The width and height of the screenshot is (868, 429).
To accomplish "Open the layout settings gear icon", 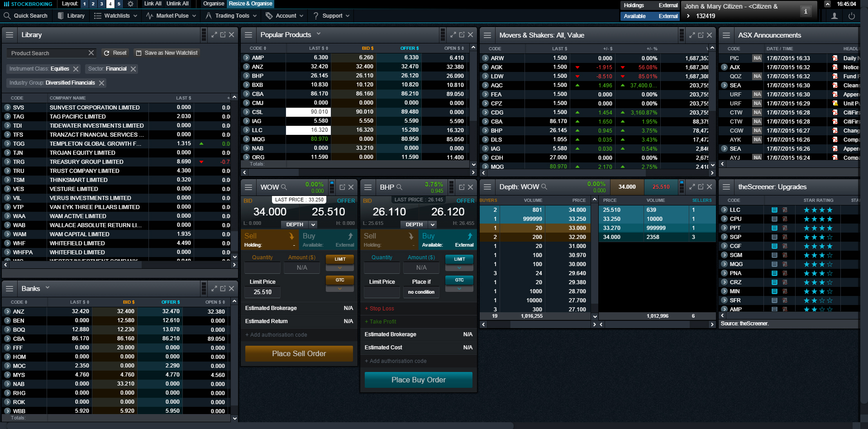I will click(x=130, y=4).
